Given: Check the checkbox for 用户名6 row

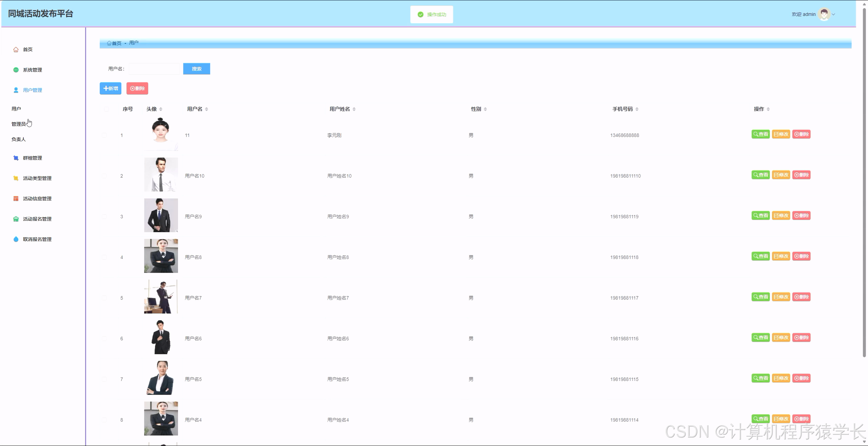Looking at the screenshot, I should point(104,339).
